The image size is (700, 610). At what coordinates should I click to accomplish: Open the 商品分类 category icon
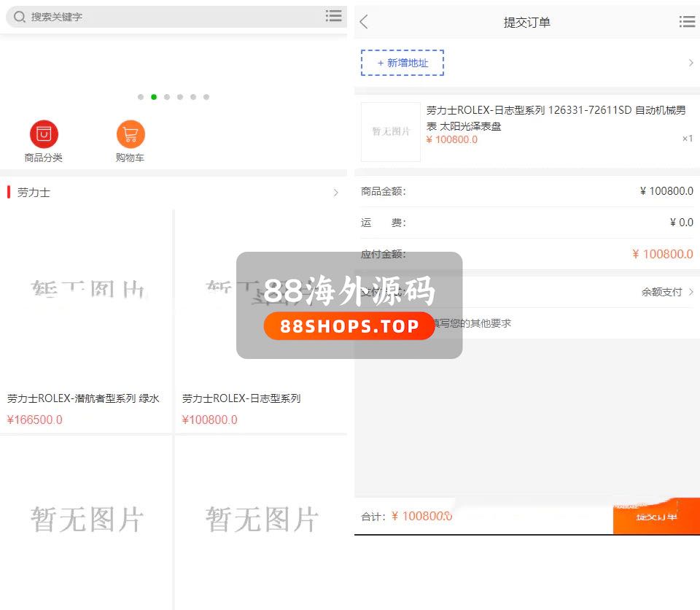pos(44,135)
